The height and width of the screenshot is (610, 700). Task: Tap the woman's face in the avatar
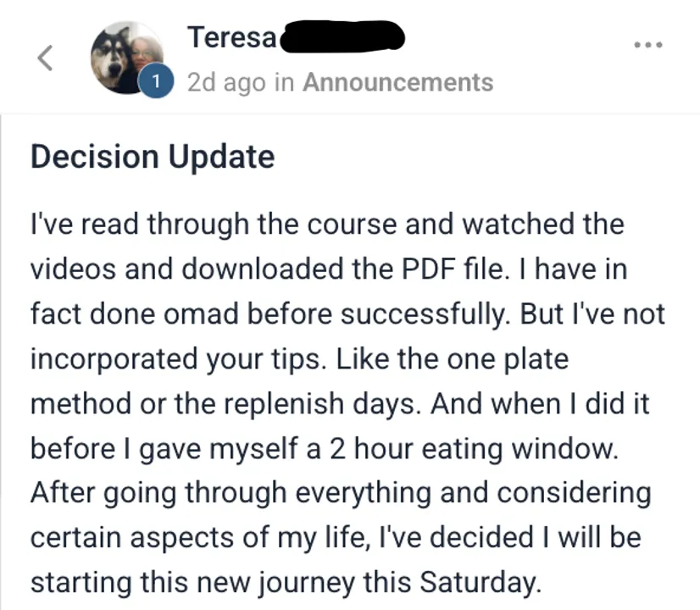[145, 53]
